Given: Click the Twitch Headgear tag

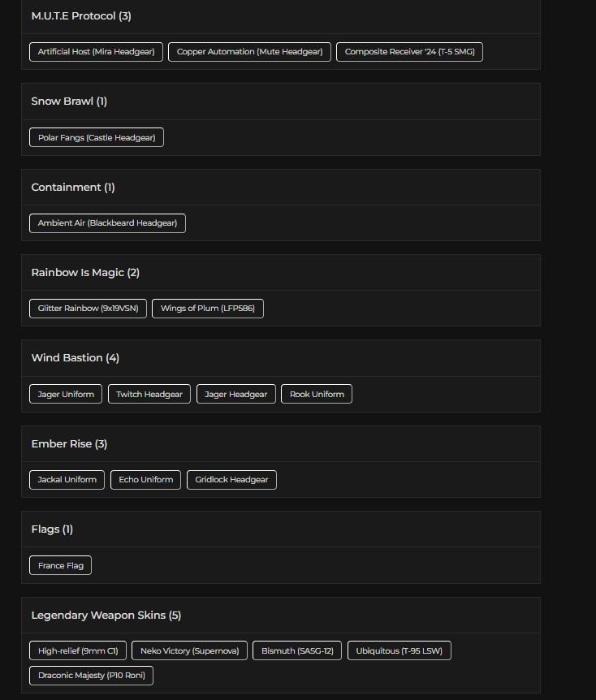Looking at the screenshot, I should click(149, 395).
